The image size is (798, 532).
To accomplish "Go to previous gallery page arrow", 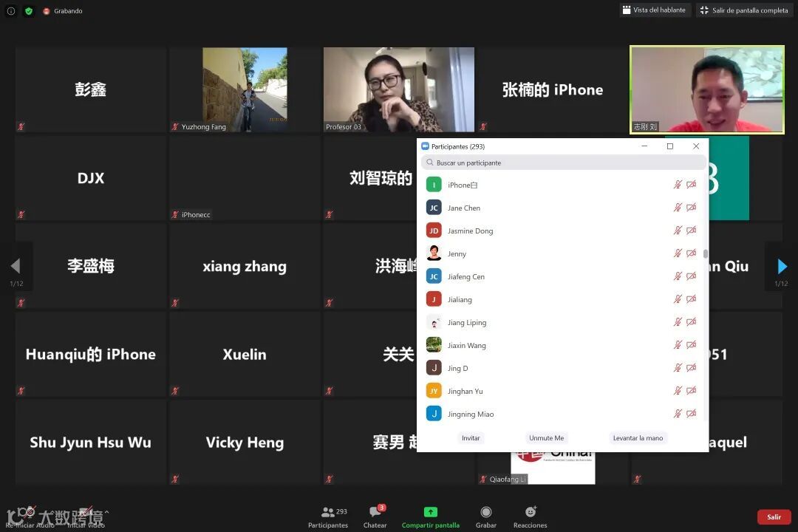I will 16,266.
